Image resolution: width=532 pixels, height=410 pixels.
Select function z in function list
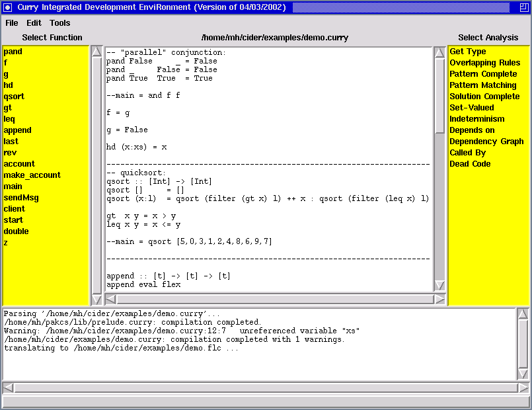5,242
